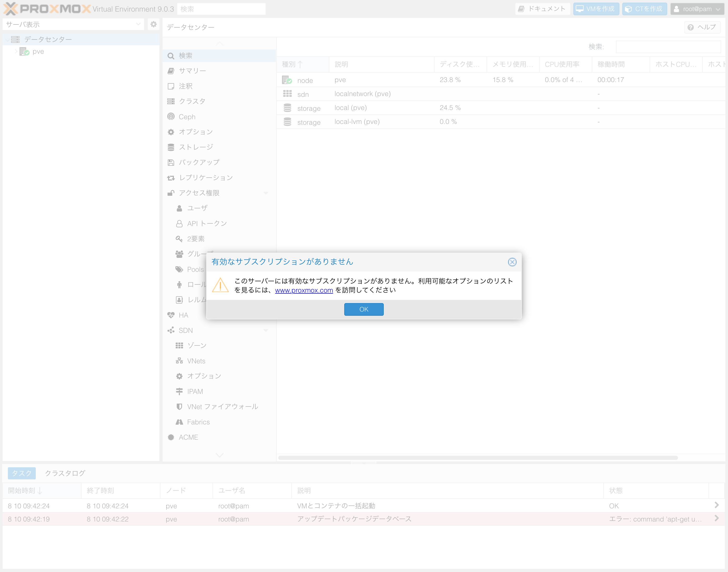
Task: Click the horizontal grid scrollbar
Action: pyautogui.click(x=478, y=458)
